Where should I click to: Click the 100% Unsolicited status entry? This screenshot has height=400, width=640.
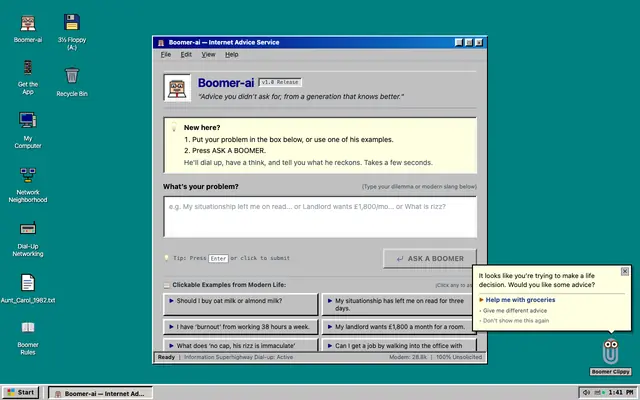point(459,357)
